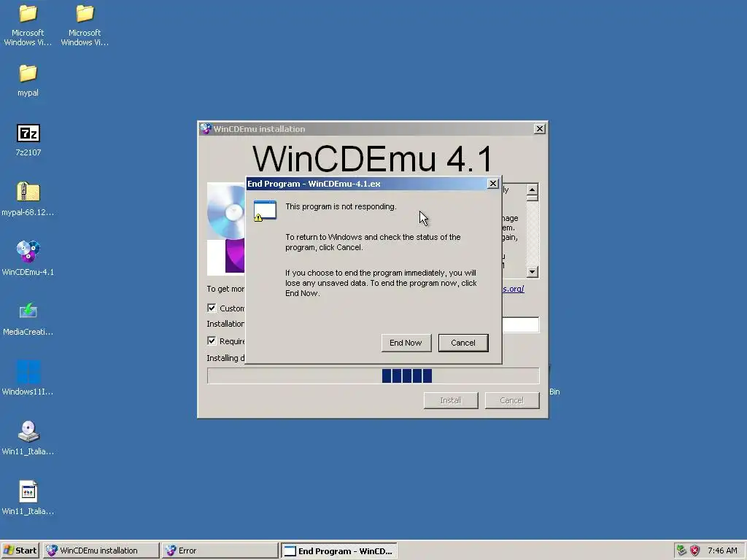Click the Recycle Bin label on desktop
747x560 pixels.
pos(554,392)
